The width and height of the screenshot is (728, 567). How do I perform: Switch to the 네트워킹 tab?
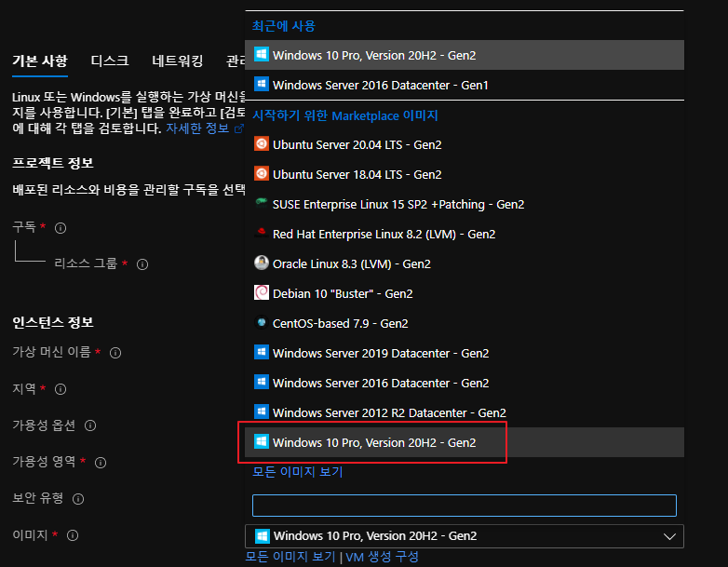pos(178,61)
